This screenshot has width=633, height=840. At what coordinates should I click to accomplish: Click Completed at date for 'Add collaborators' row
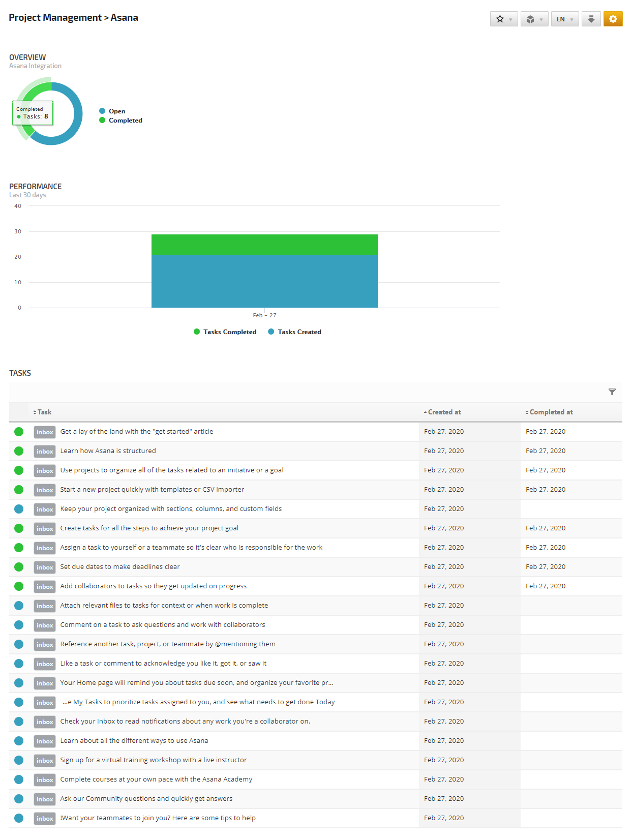click(x=546, y=586)
